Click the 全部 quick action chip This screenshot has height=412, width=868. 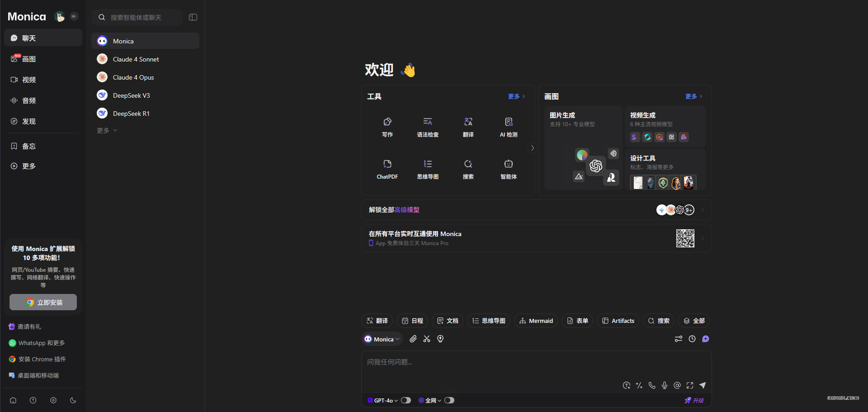694,321
